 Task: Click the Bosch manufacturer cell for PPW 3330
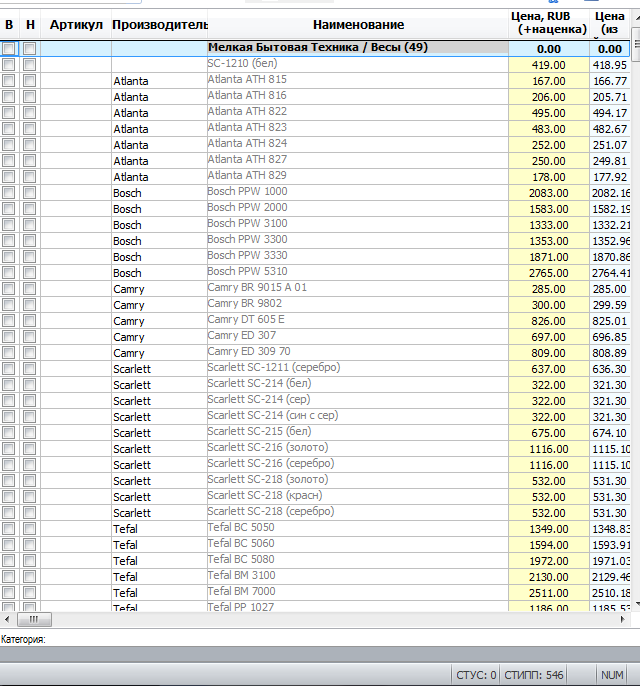tap(160, 256)
